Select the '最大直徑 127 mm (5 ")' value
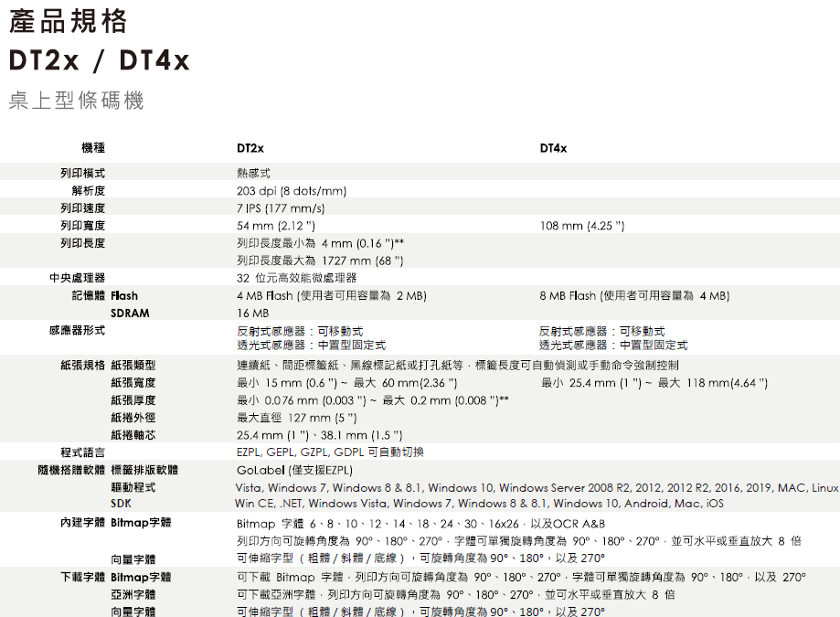Screen dimensions: 840x617 click(x=297, y=418)
